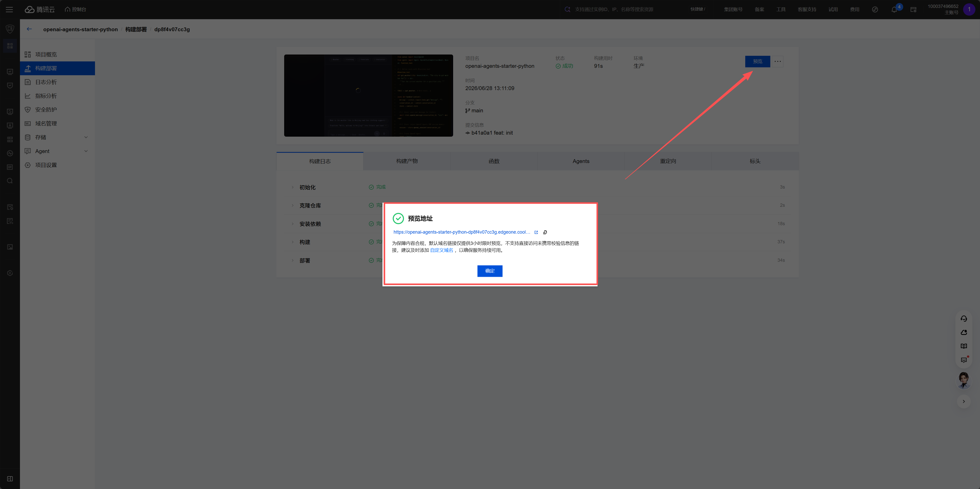Open 域名管理 in the sidebar
980x489 pixels.
coord(57,124)
